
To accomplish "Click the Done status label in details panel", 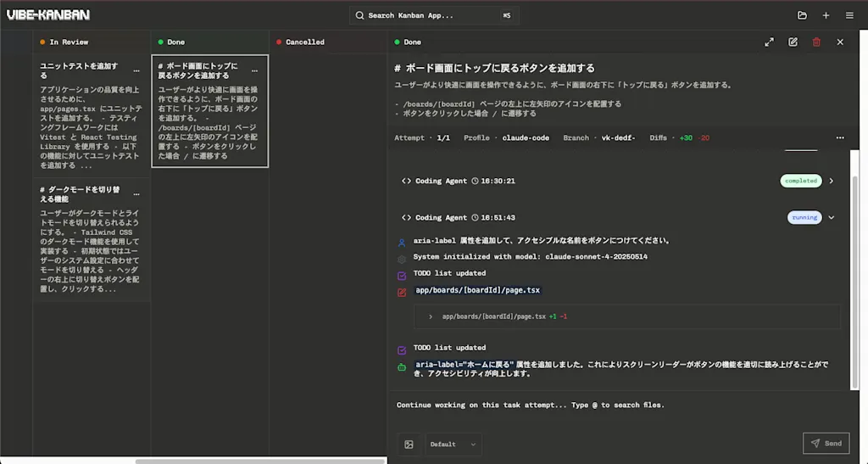I will tap(412, 42).
